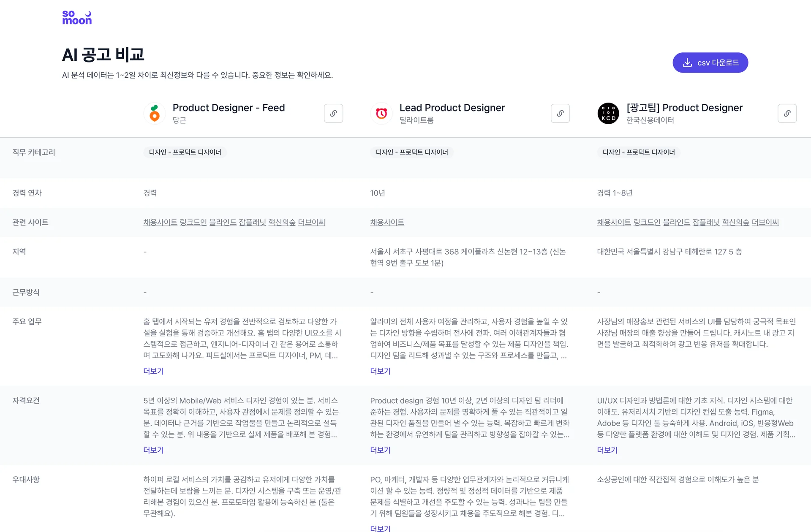This screenshot has height=532, width=811.
Task: Open 당근 링크드인 link
Action: tap(193, 223)
